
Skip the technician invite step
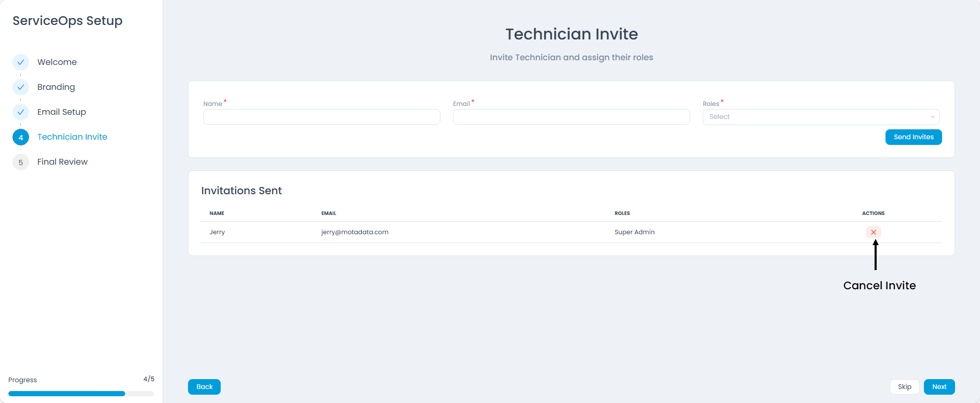[904, 387]
